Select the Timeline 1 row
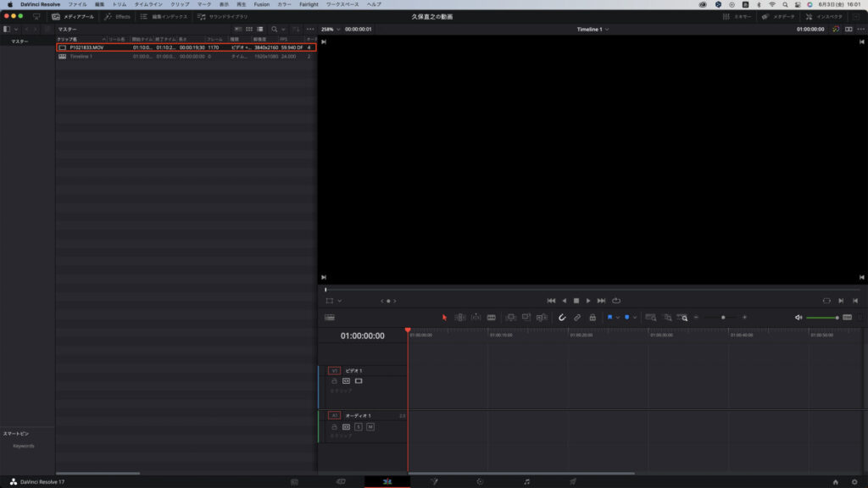This screenshot has height=488, width=868. [x=186, y=57]
